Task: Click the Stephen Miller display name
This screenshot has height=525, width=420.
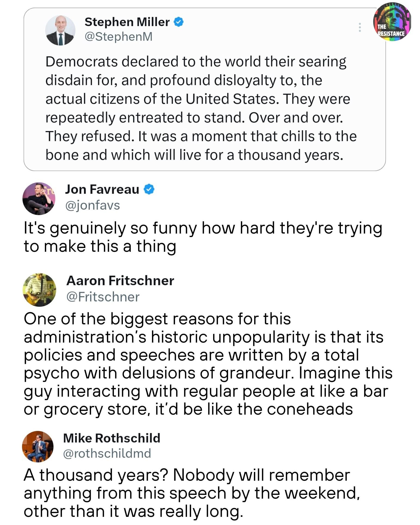Action: [x=127, y=22]
